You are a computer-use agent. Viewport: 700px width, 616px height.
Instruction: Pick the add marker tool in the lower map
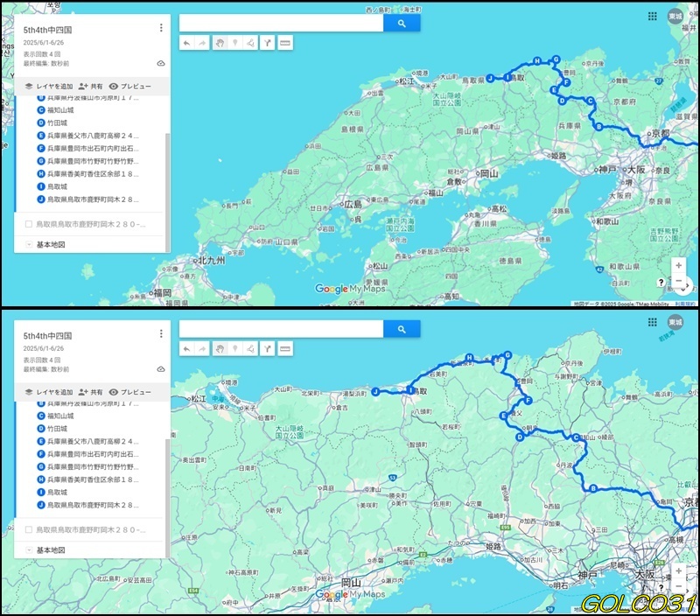pos(234,348)
